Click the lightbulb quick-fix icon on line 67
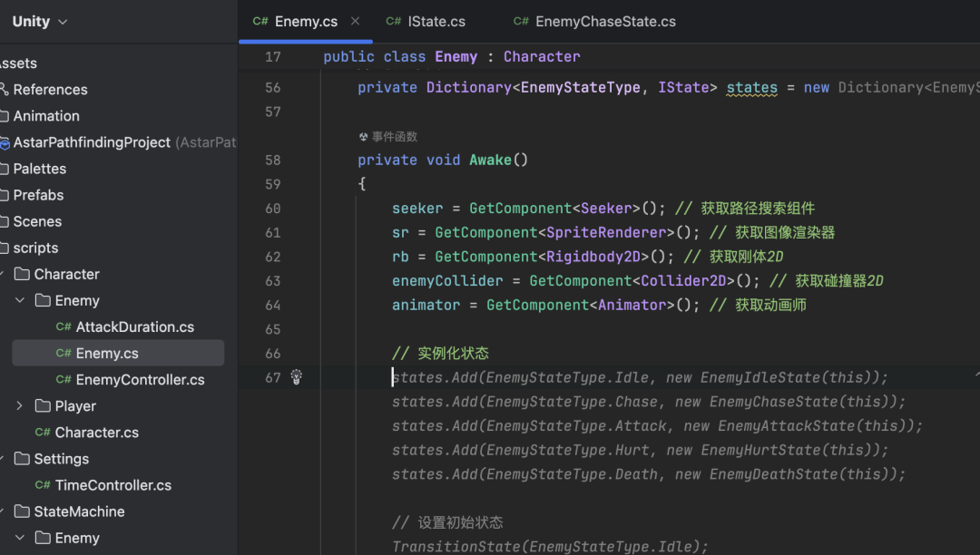980x555 pixels. click(296, 377)
